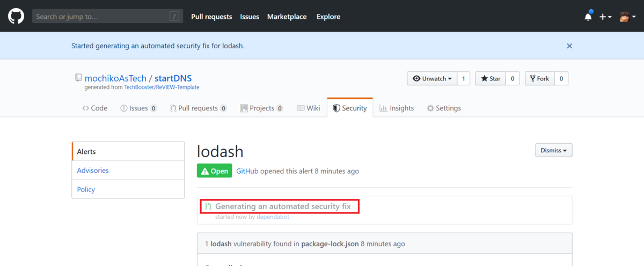Select the Security tab
Viewport: 644px width, 266px height.
pos(350,108)
